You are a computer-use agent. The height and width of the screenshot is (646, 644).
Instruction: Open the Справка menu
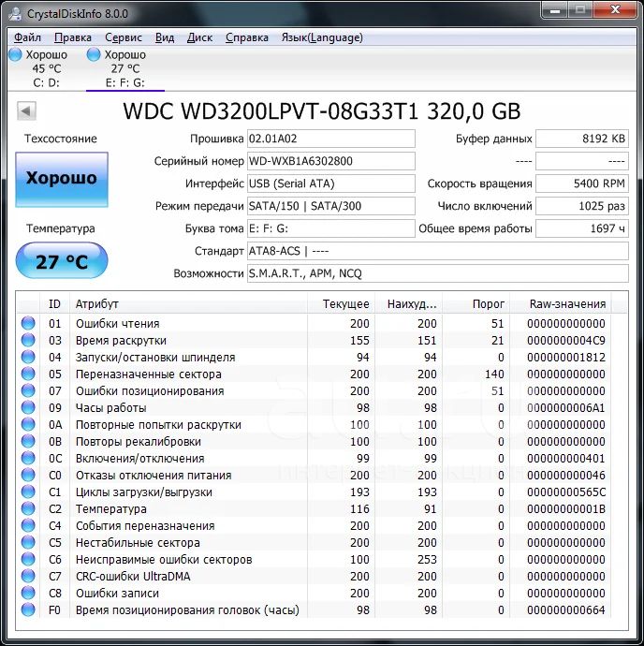(x=247, y=37)
